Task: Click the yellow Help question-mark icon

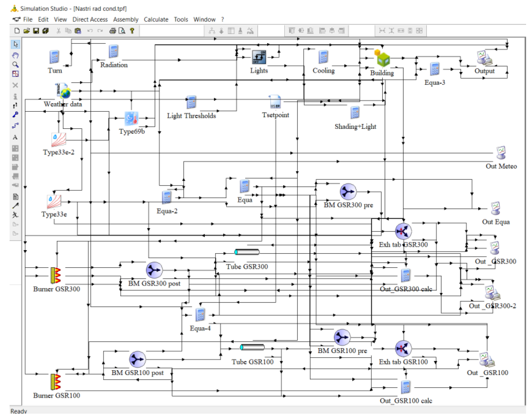Action: 132,31
